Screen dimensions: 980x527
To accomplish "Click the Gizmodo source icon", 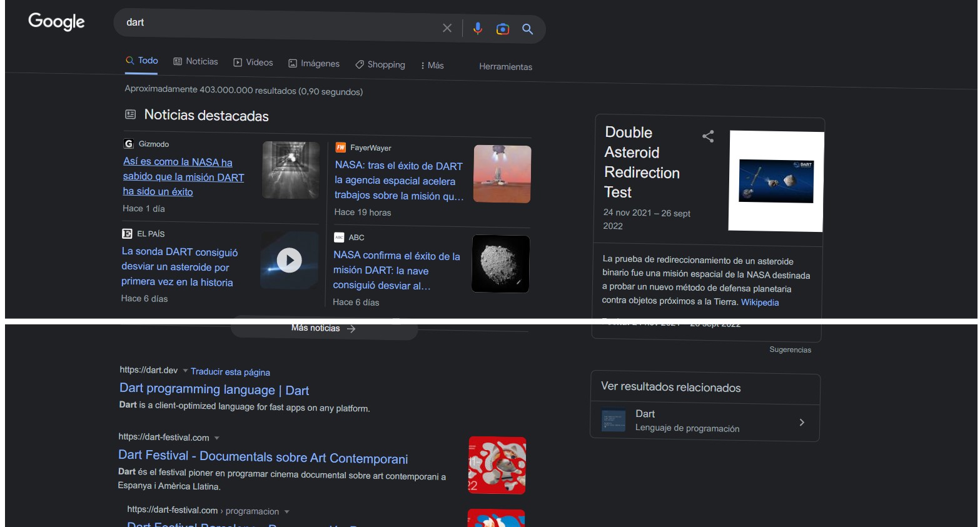I will point(127,144).
